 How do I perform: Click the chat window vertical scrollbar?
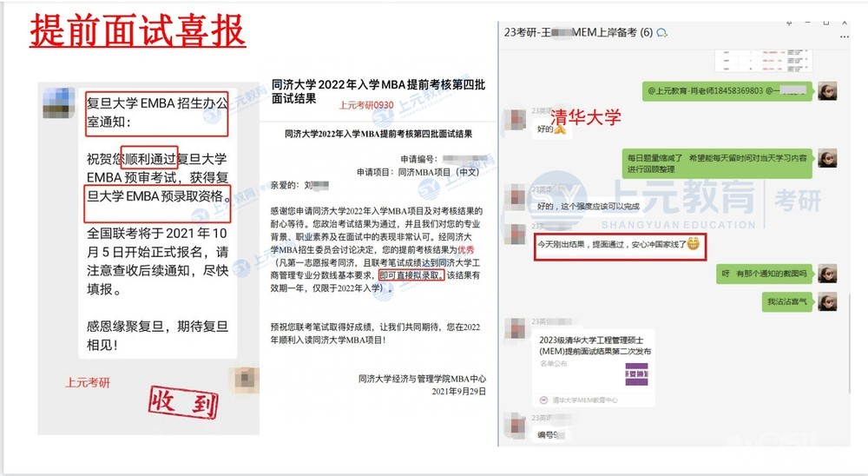(848, 344)
